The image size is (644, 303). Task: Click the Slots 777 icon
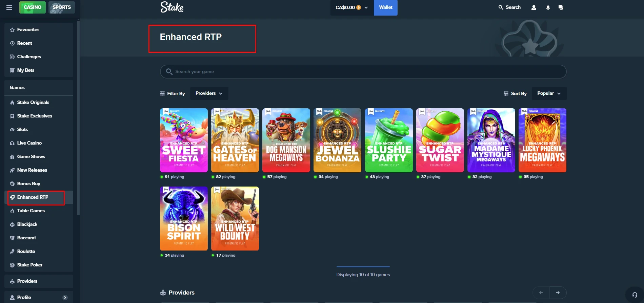tap(12, 130)
